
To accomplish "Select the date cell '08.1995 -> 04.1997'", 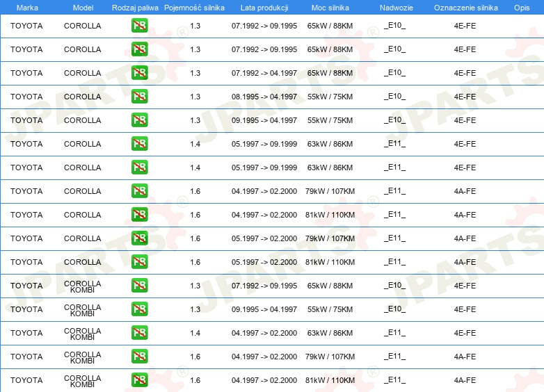I will (x=264, y=97).
